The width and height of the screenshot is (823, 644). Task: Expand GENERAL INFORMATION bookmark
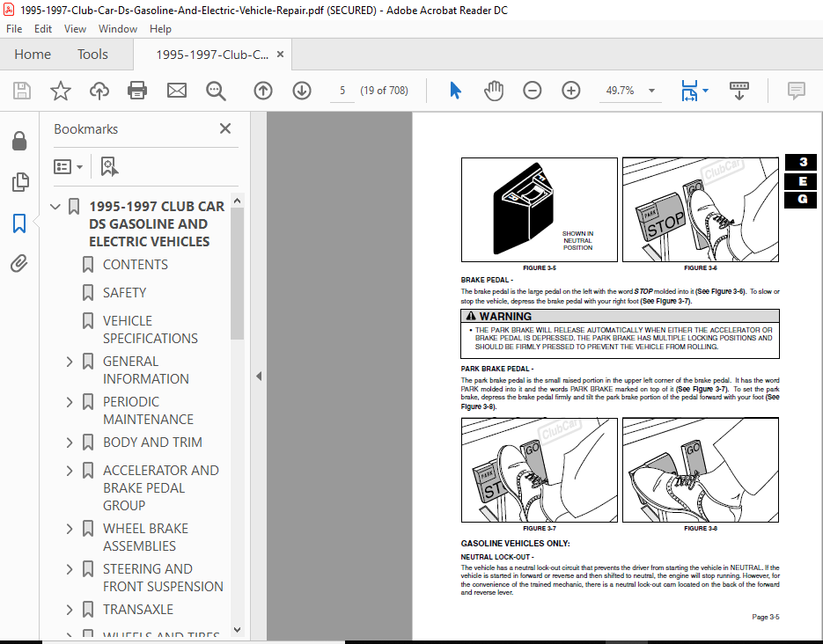pyautogui.click(x=70, y=362)
